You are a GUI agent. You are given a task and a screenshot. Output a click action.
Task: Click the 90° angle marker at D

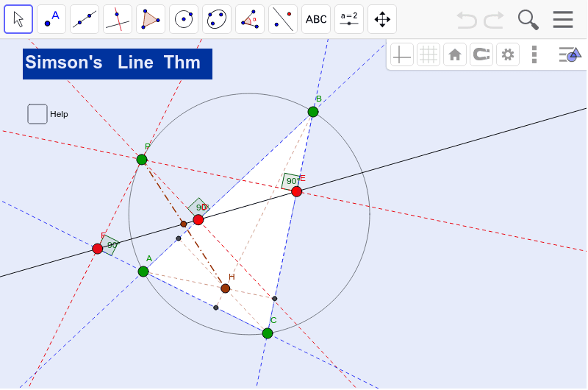click(198, 207)
